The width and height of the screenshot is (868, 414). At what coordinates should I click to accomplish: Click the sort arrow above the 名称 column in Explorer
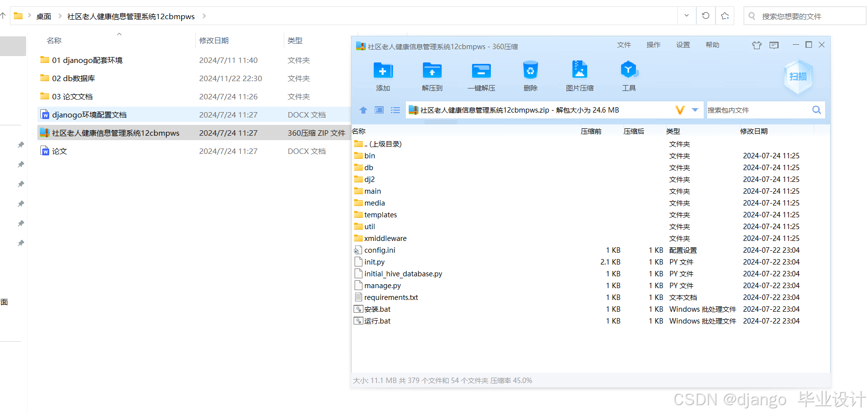(x=119, y=34)
